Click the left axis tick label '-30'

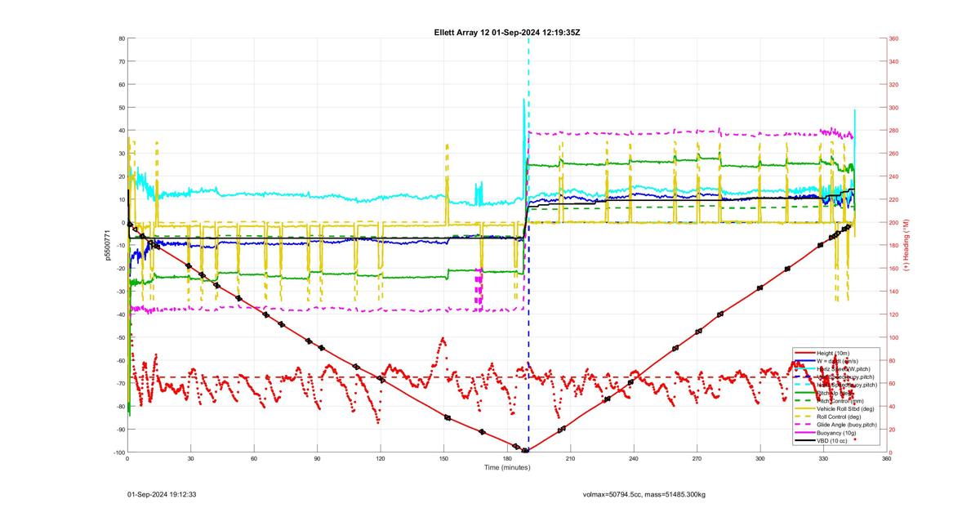pos(119,292)
